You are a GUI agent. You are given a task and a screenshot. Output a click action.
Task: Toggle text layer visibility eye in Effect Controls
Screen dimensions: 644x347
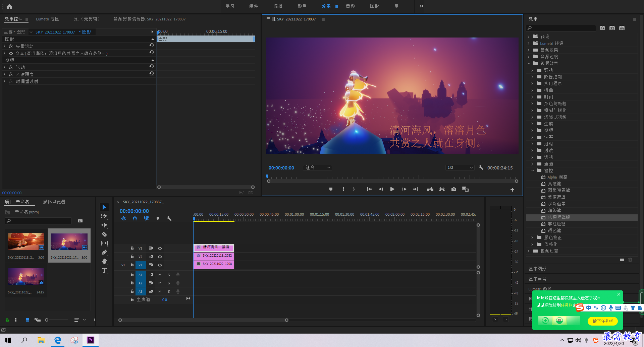click(x=11, y=53)
